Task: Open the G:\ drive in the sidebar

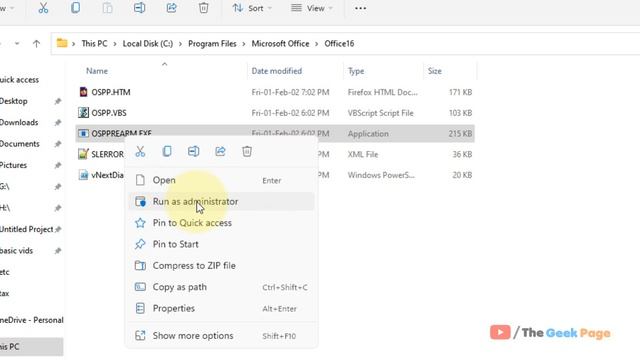Action: (4, 187)
